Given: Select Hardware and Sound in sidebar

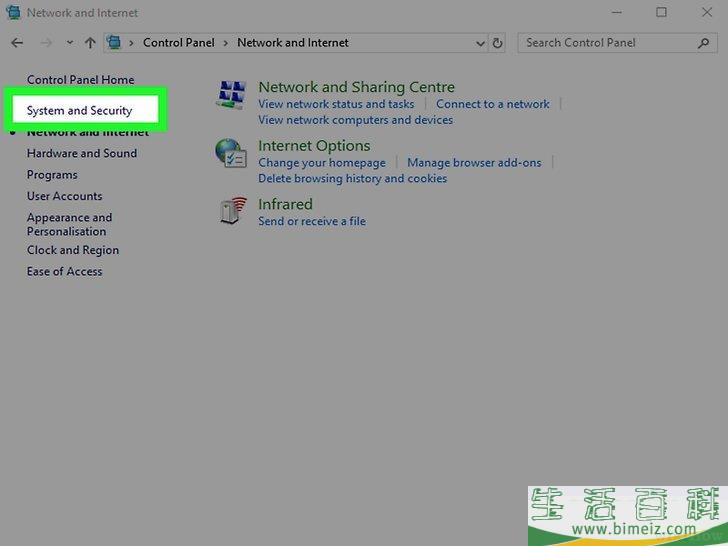Looking at the screenshot, I should pos(82,153).
